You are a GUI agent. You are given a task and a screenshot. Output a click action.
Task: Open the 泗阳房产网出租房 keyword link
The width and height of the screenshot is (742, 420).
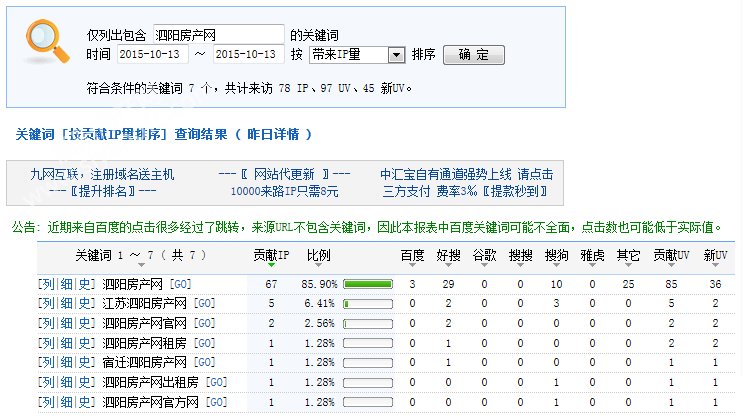pyautogui.click(x=152, y=382)
